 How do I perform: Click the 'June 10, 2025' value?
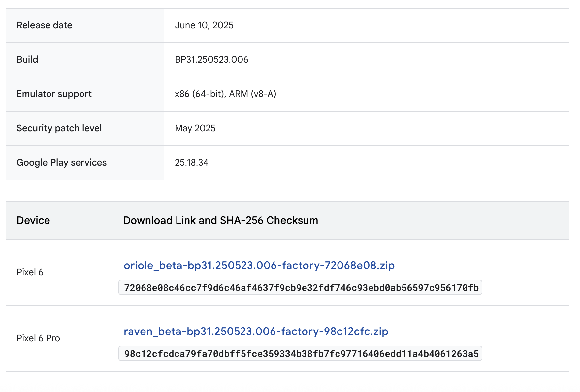click(x=204, y=25)
